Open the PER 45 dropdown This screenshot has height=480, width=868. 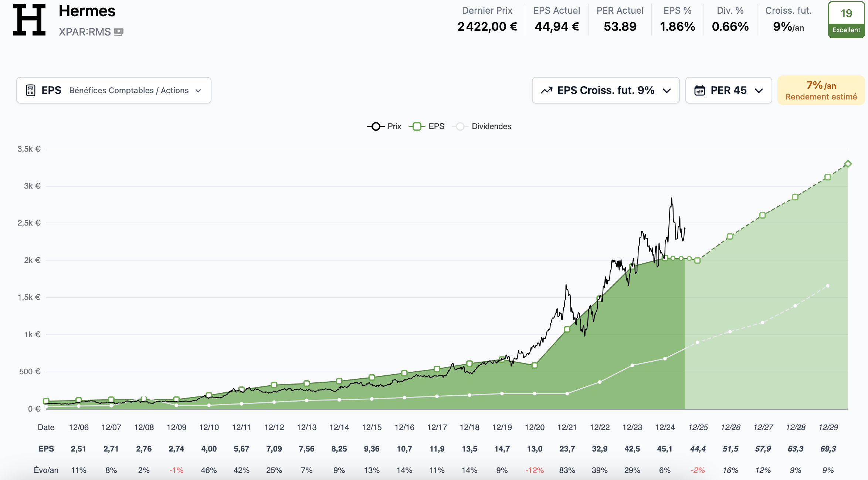point(728,90)
